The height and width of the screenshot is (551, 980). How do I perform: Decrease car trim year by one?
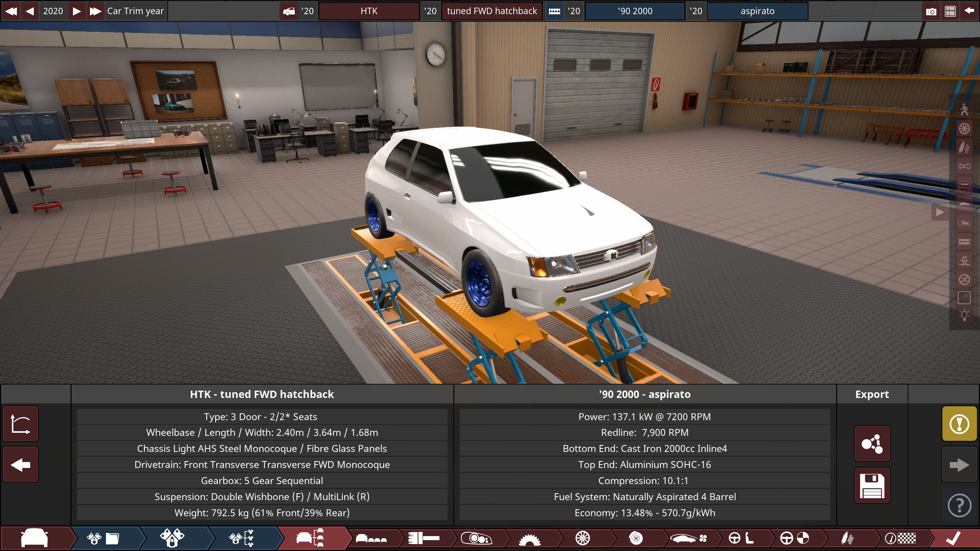click(x=30, y=11)
